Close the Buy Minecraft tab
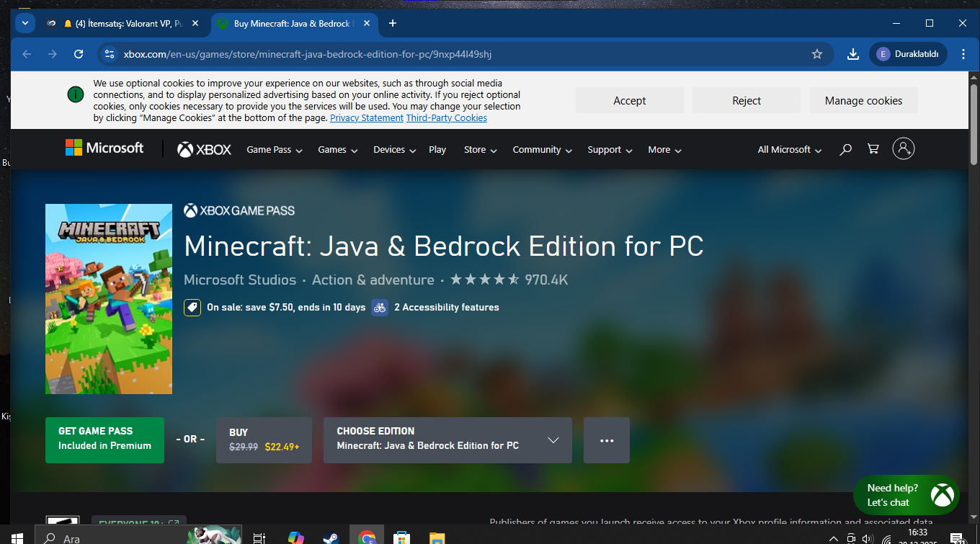 click(x=367, y=23)
